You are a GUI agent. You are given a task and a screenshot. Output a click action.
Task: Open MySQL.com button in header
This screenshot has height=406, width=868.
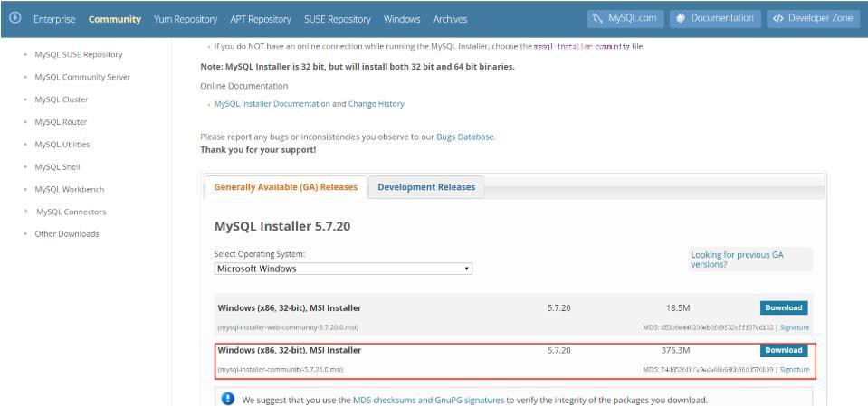(625, 18)
